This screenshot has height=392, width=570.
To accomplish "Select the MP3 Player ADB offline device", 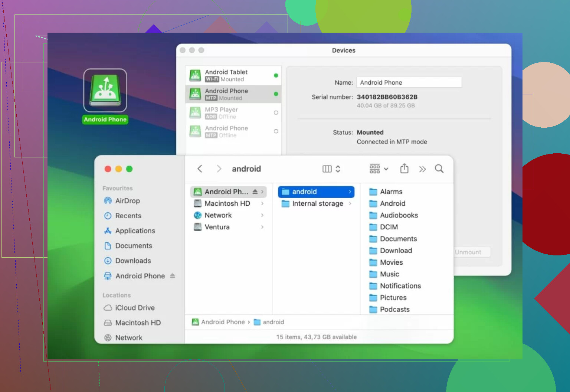I will coord(233,112).
